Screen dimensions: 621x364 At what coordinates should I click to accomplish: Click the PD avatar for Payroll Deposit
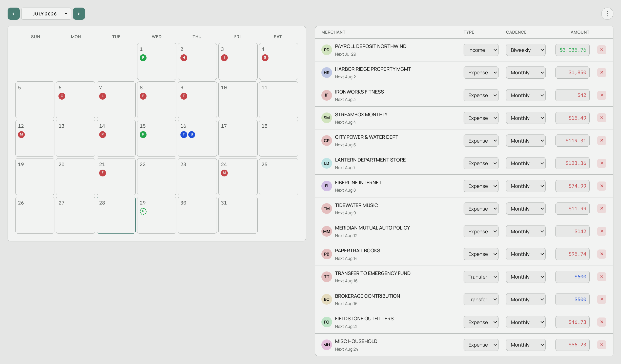coord(327,50)
